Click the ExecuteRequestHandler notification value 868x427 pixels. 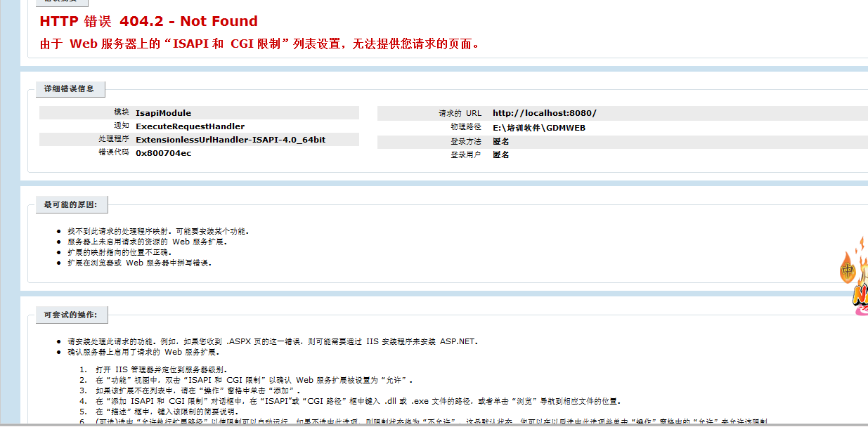pos(190,126)
